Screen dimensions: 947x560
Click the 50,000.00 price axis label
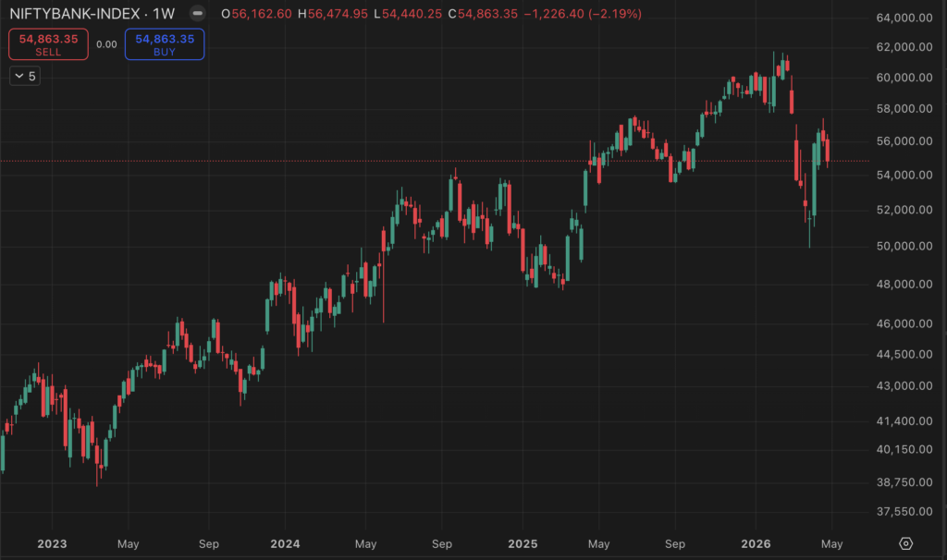click(x=904, y=246)
